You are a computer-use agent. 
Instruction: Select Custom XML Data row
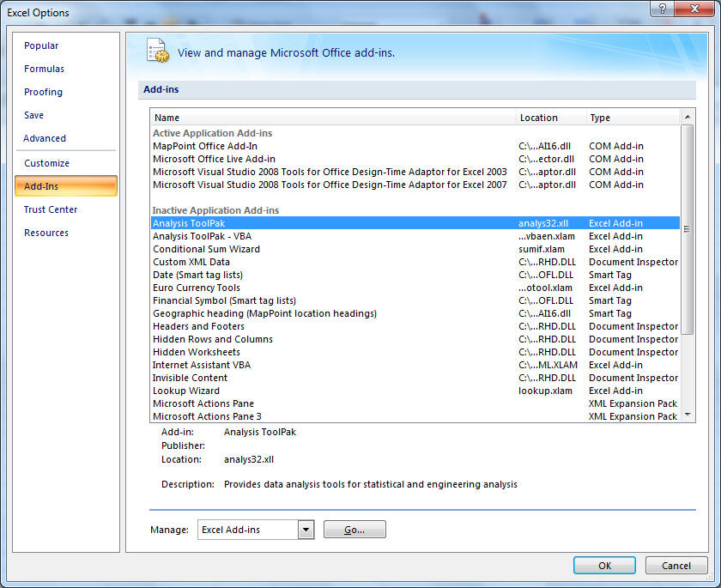coord(415,262)
